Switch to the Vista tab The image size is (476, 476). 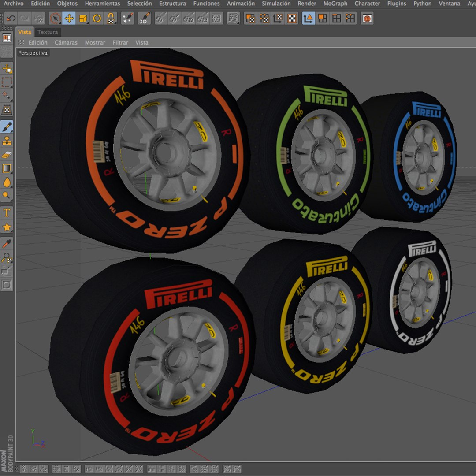click(x=25, y=32)
